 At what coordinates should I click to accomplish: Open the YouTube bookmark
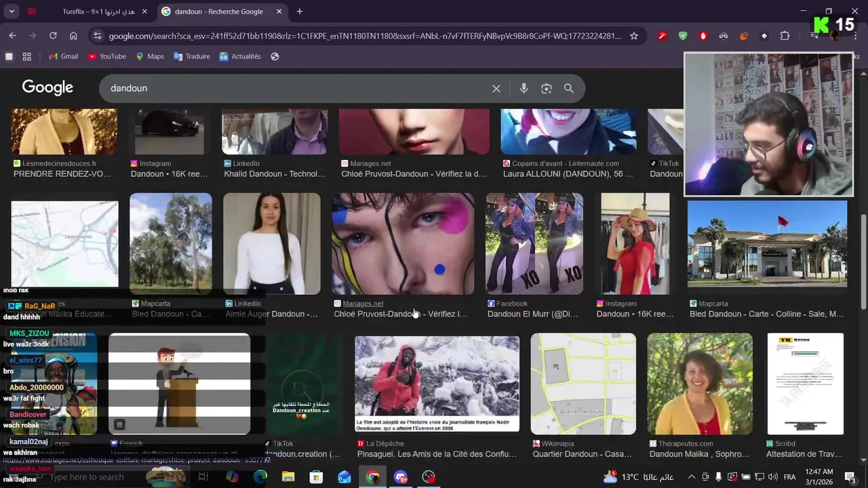pyautogui.click(x=107, y=56)
